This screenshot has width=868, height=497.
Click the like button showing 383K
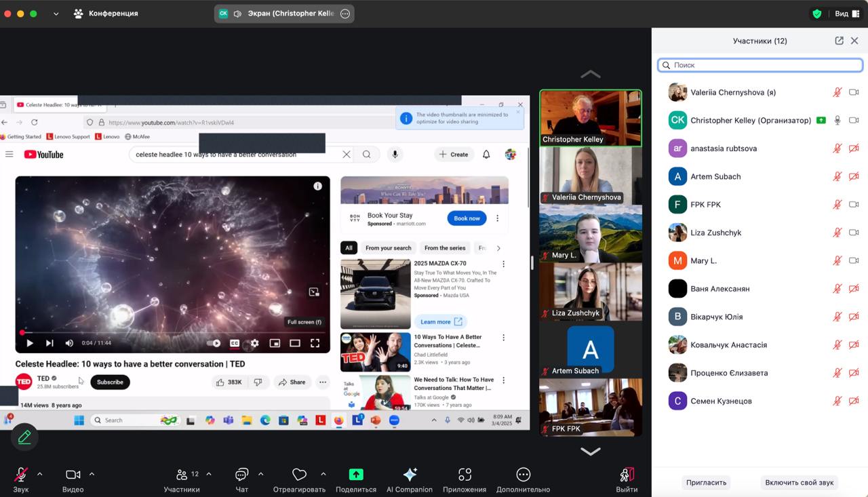(x=229, y=382)
